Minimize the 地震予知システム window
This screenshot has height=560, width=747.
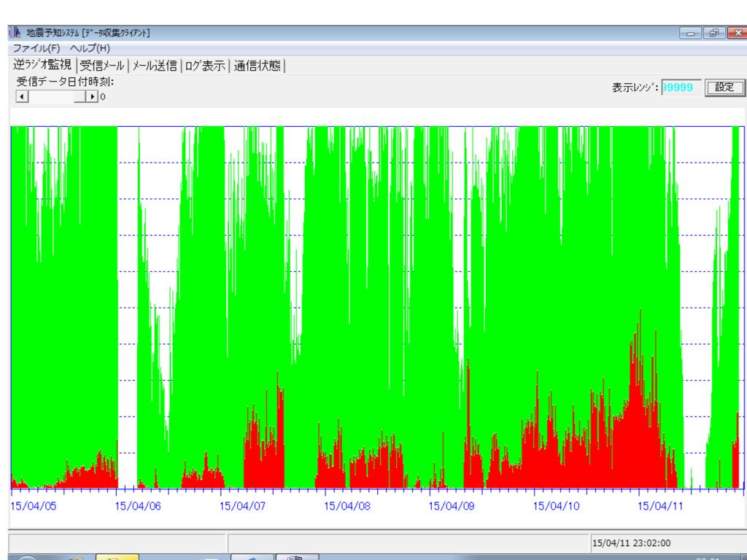point(690,33)
